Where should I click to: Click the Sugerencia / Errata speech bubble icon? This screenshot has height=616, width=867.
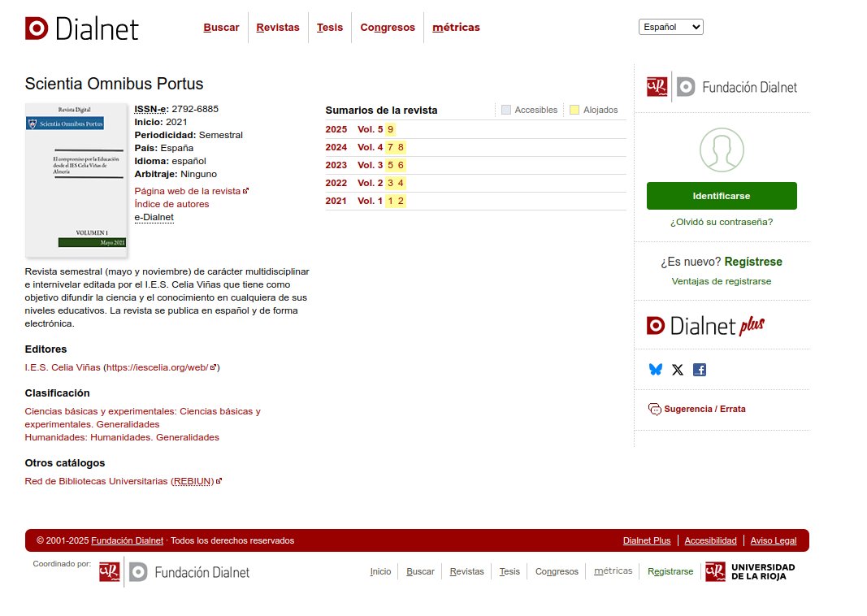(655, 410)
